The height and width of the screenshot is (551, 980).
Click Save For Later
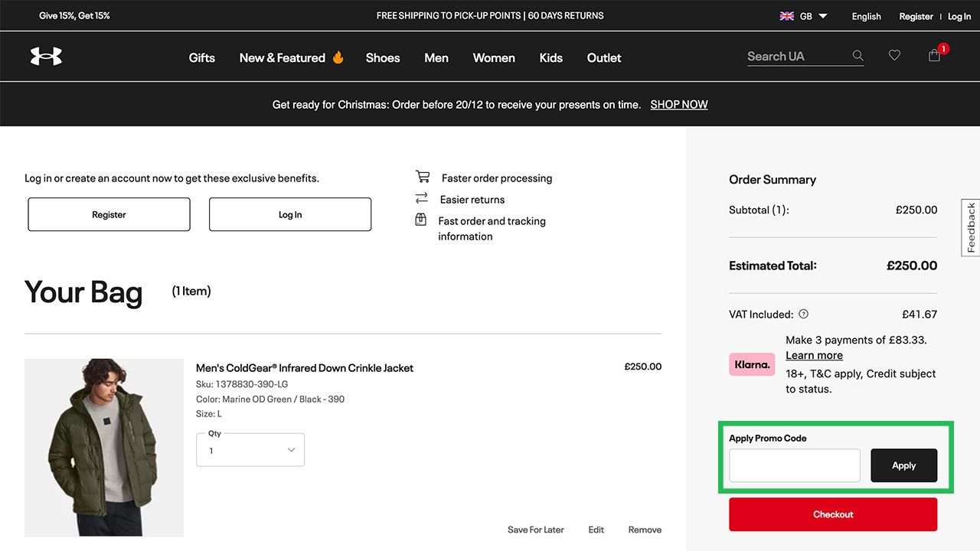[x=536, y=530]
